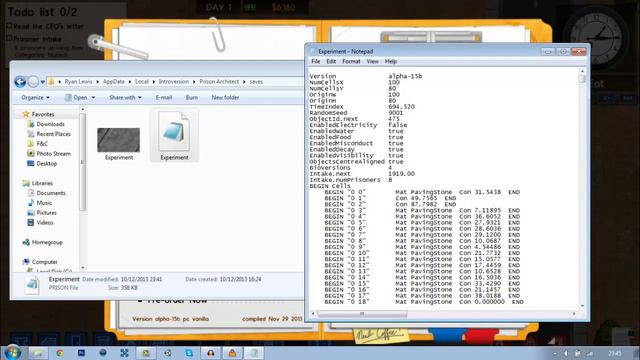The height and width of the screenshot is (360, 640).
Task: Open the Notepad Edit menu
Action: tap(331, 61)
